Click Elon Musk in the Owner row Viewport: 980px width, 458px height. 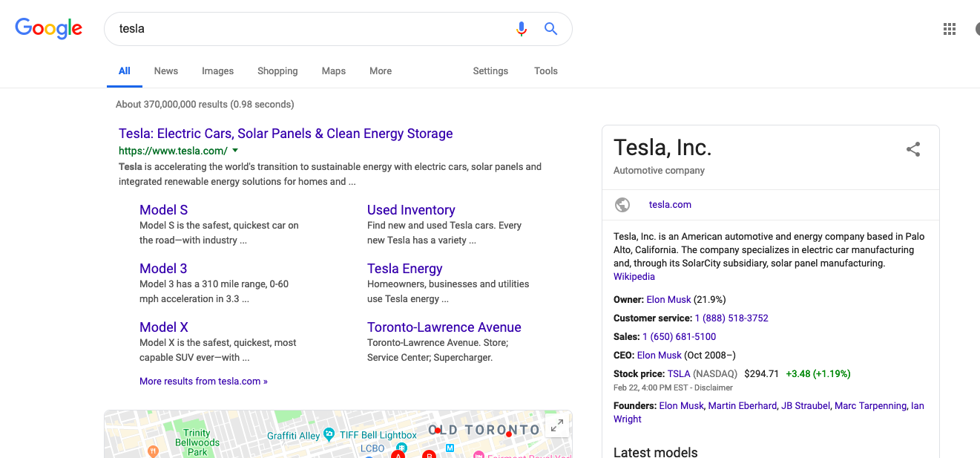point(668,300)
